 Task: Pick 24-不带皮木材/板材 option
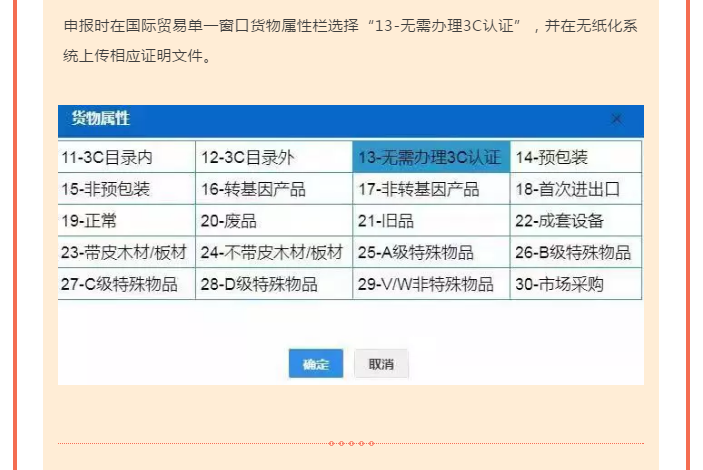click(274, 252)
